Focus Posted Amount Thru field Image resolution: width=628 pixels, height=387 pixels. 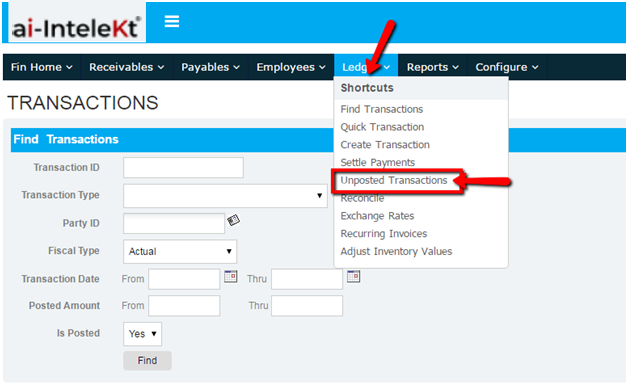click(x=307, y=306)
